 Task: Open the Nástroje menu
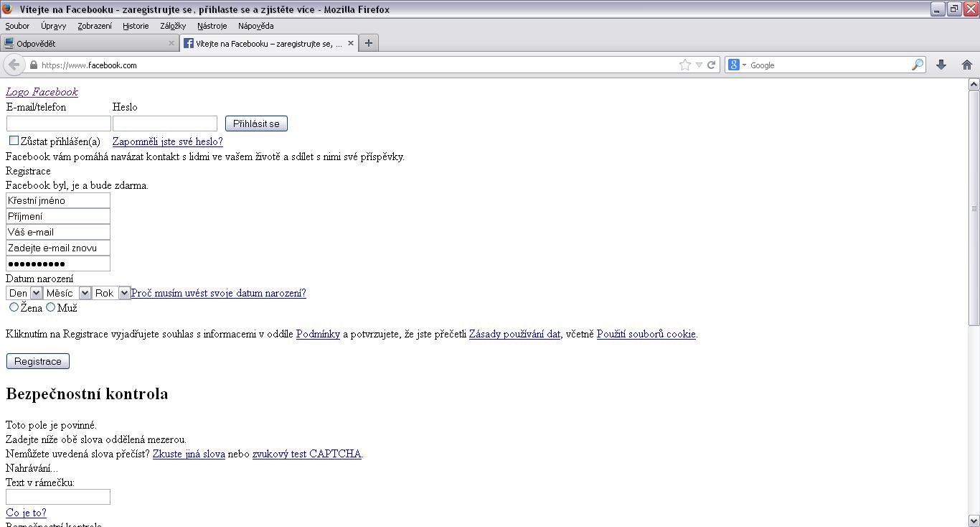tap(212, 26)
